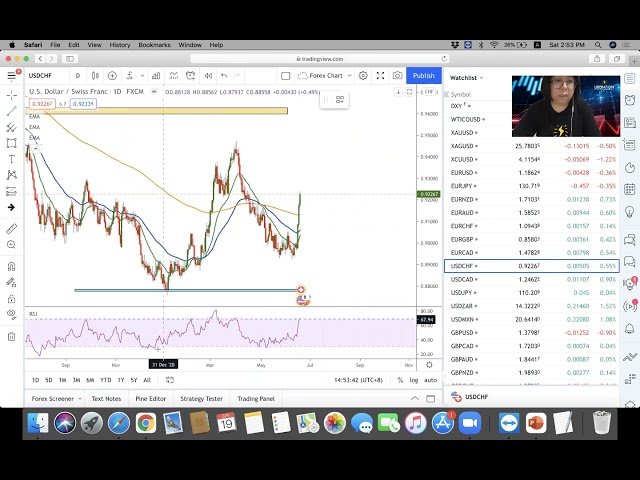Pick the ruler measure tool
The height and width of the screenshot is (480, 640).
[12, 229]
